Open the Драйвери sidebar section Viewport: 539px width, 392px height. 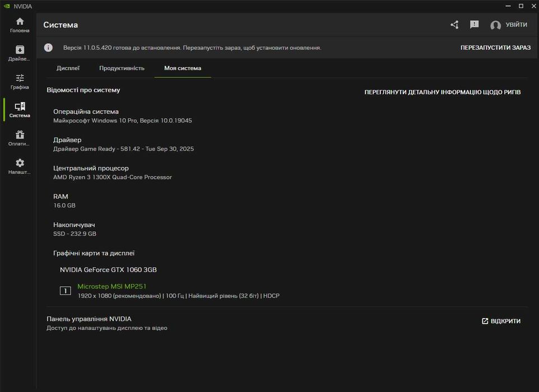[20, 53]
